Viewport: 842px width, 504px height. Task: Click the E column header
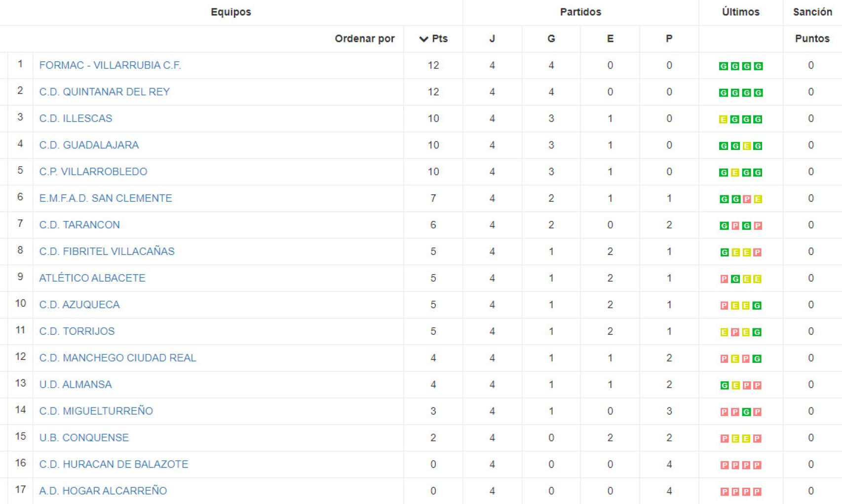click(610, 38)
